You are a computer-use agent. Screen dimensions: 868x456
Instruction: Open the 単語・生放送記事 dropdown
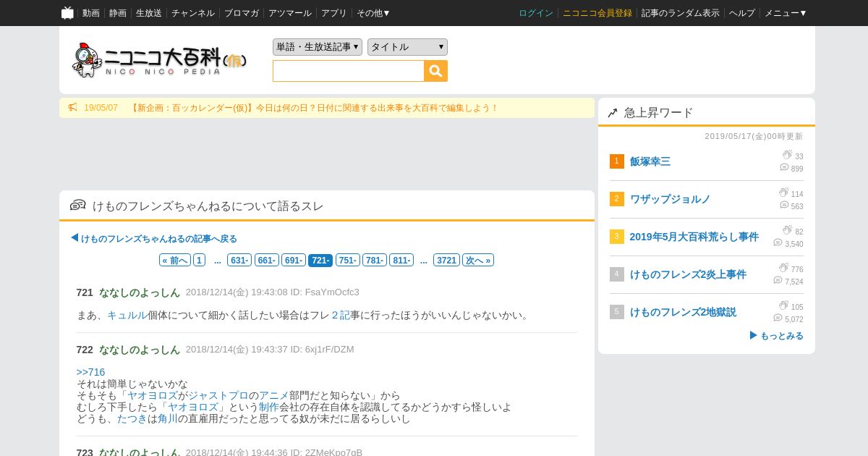(x=318, y=47)
